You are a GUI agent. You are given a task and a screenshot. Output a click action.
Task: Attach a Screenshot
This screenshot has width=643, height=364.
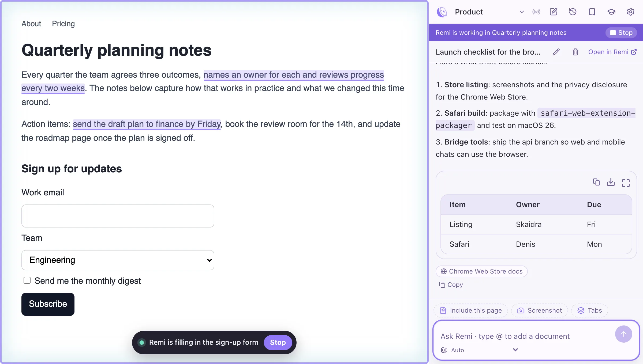539,310
